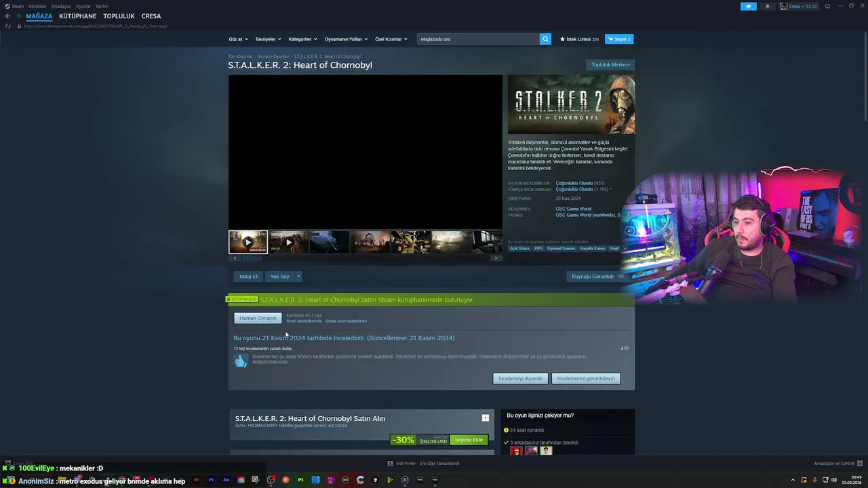The height and width of the screenshot is (488, 868).
Task: Open the Oyunlar menu
Action: pyautogui.click(x=83, y=6)
